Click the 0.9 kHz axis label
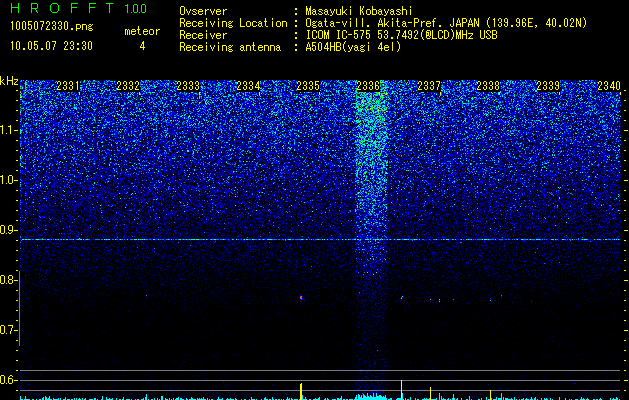The width and height of the screenshot is (629, 400). pos(9,230)
